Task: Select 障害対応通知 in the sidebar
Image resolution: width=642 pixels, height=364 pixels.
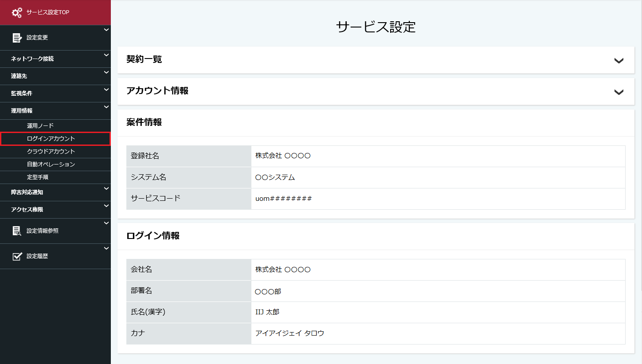Action: (x=55, y=192)
